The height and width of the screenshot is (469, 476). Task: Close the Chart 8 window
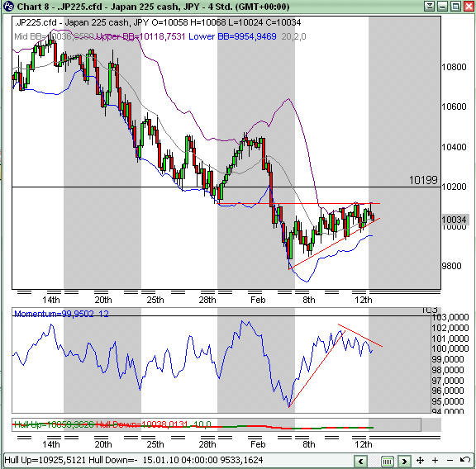[x=469, y=6]
